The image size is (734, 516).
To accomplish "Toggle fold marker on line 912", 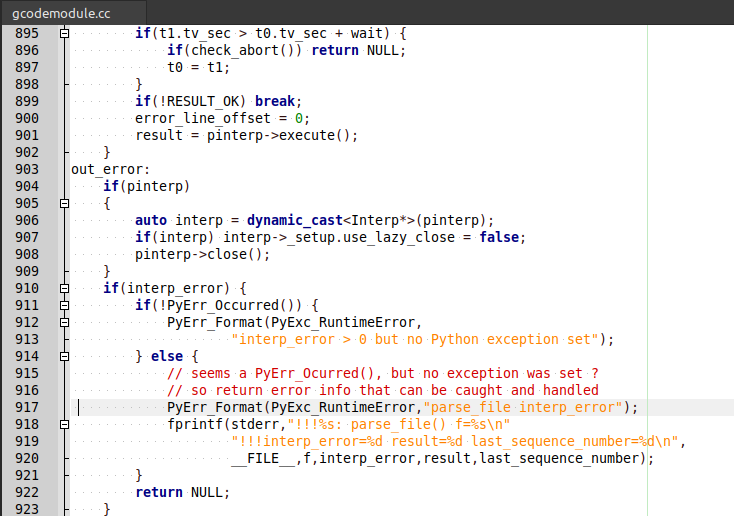I will click(x=65, y=322).
